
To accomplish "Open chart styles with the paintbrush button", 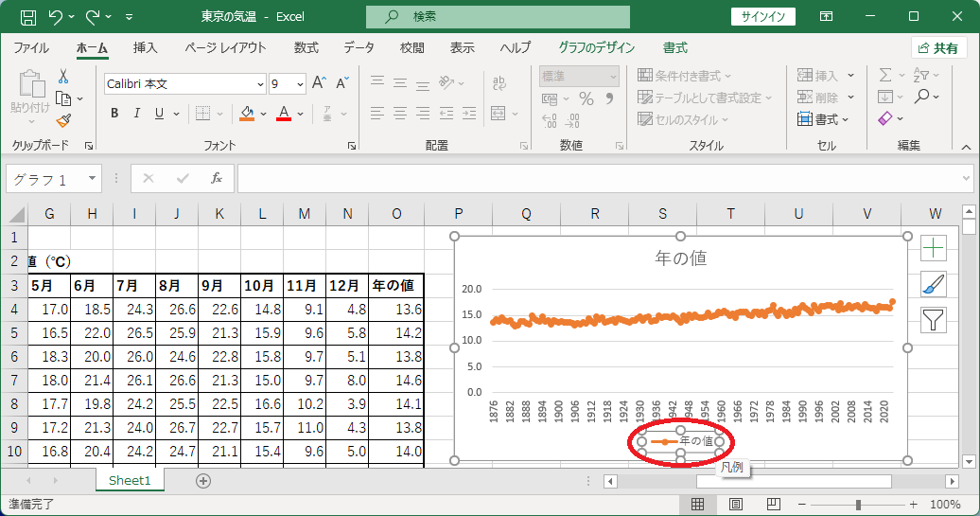I will (x=933, y=285).
